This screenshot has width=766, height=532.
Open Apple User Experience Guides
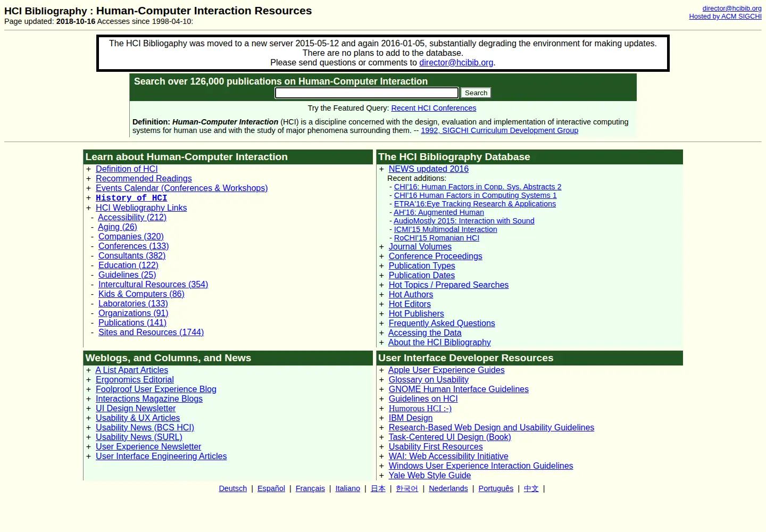click(x=446, y=370)
